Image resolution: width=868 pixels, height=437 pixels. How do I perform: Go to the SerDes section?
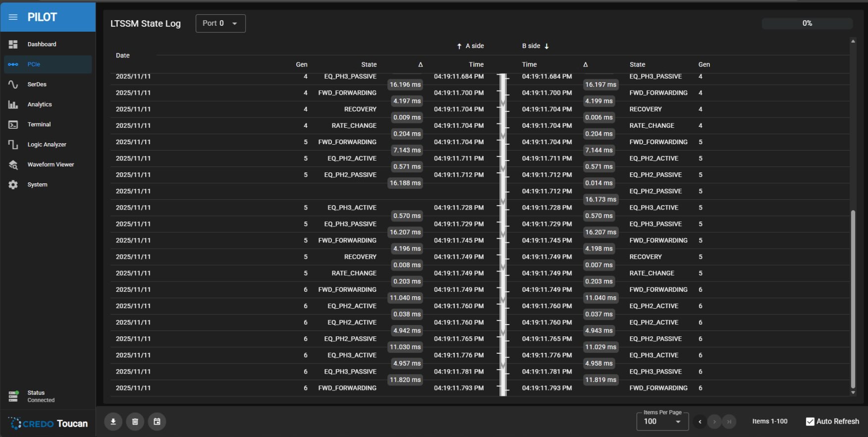37,85
